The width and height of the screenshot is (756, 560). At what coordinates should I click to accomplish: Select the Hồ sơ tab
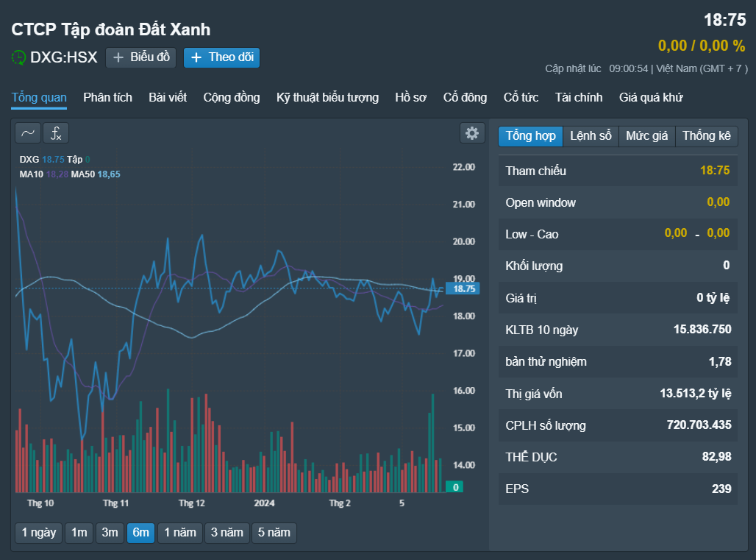(411, 97)
